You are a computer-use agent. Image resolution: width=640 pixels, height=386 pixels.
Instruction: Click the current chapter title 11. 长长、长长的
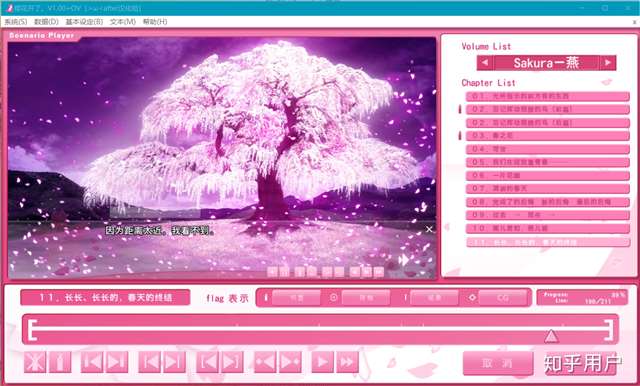click(x=105, y=297)
